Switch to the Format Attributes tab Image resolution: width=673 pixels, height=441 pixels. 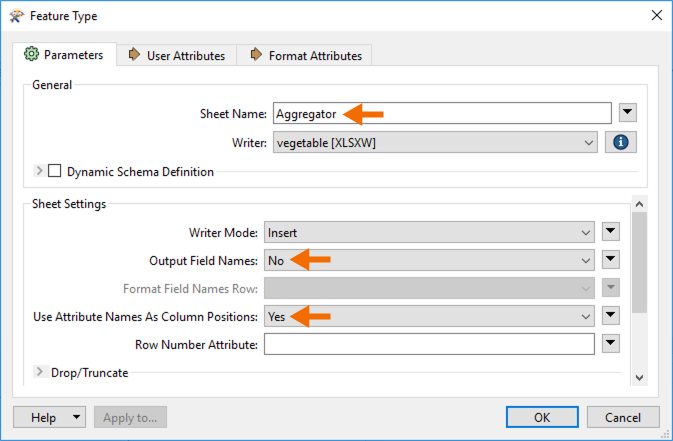[x=304, y=55]
